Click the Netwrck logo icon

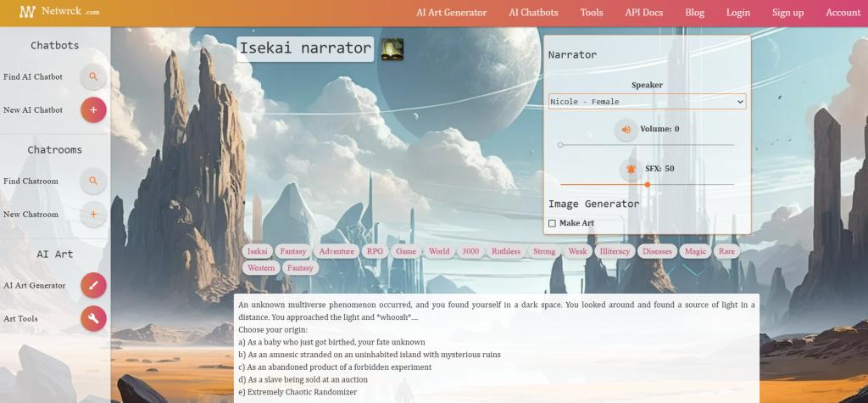tap(27, 12)
